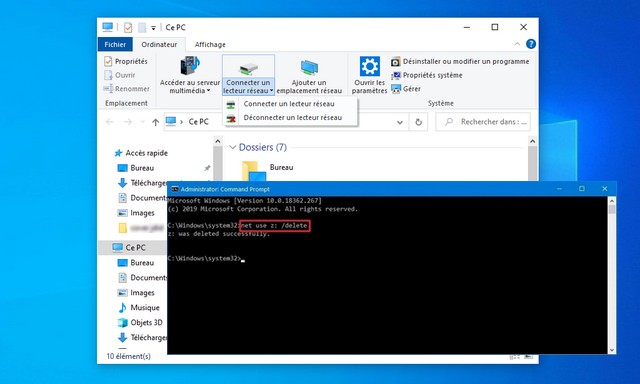Click the Renommer ribbon item
This screenshot has height=384, width=640.
tap(127, 89)
